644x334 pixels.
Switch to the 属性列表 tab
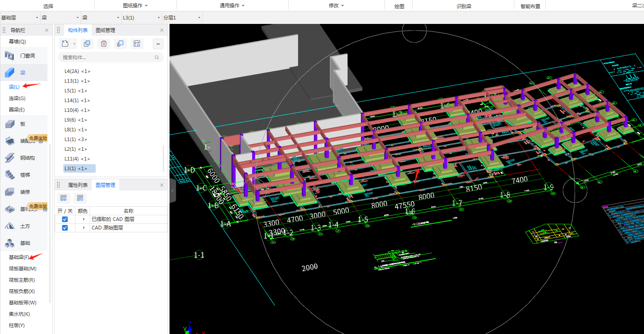click(78, 185)
